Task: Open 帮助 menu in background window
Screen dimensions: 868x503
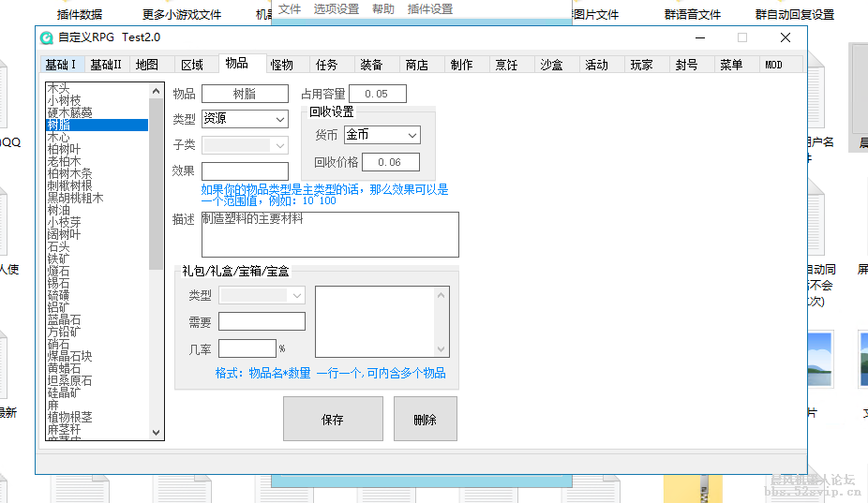Action: [x=383, y=9]
